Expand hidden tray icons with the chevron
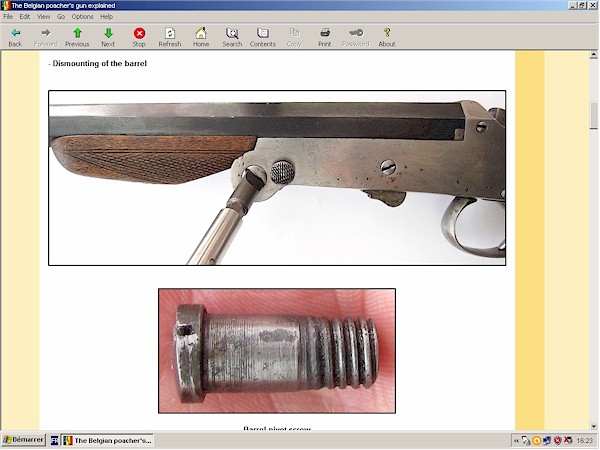This screenshot has width=600, height=450. (516, 441)
